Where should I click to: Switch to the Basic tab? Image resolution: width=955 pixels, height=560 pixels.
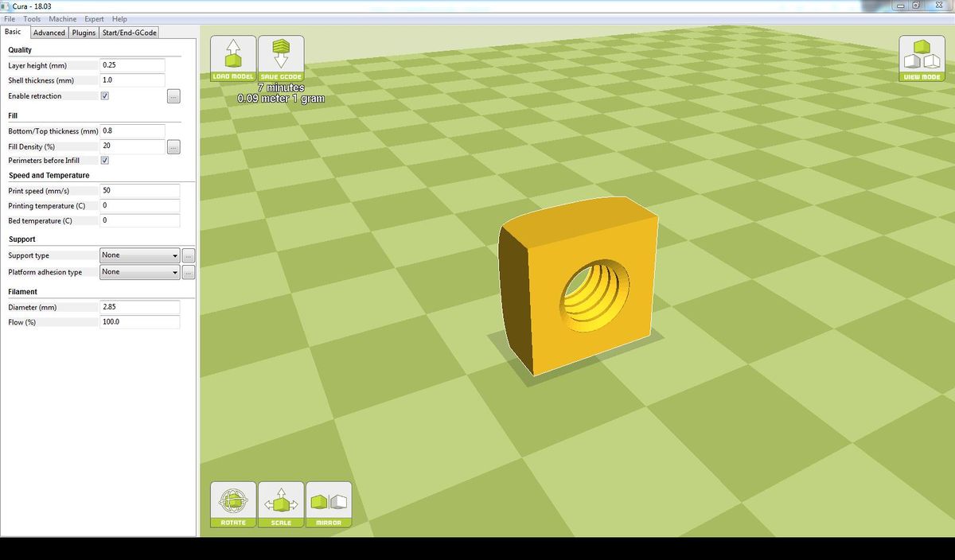click(x=14, y=32)
